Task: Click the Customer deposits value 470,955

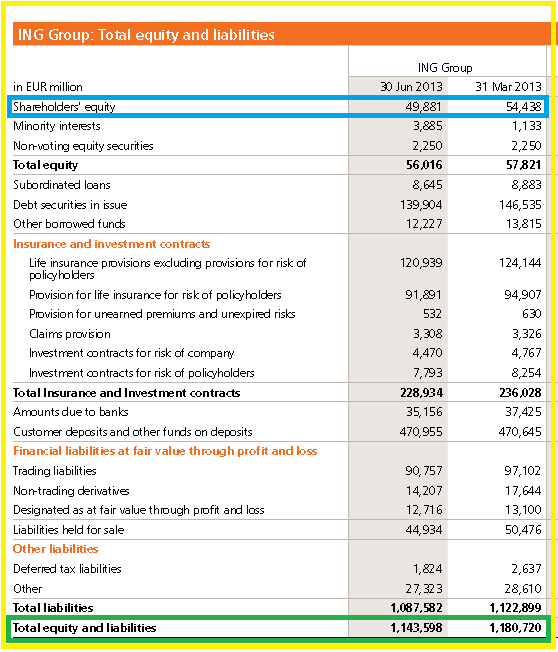Action: (421, 432)
